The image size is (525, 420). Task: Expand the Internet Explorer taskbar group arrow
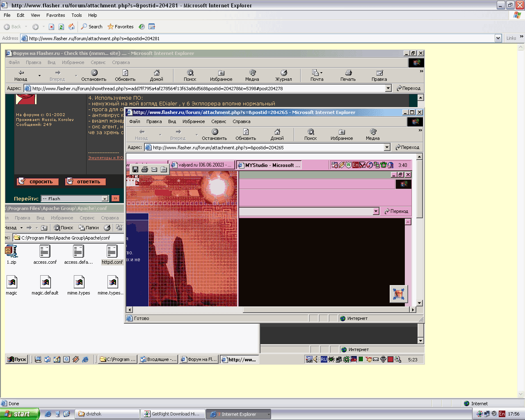click(269, 414)
